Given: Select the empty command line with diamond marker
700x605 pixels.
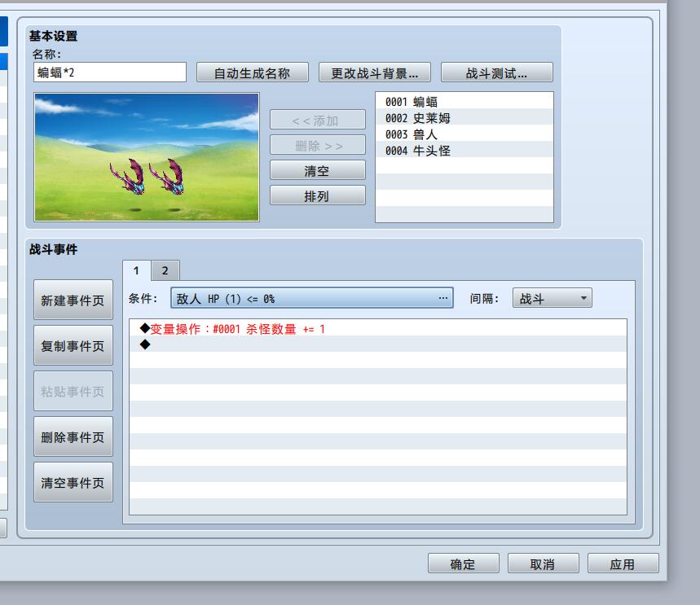Looking at the screenshot, I should click(377, 344).
